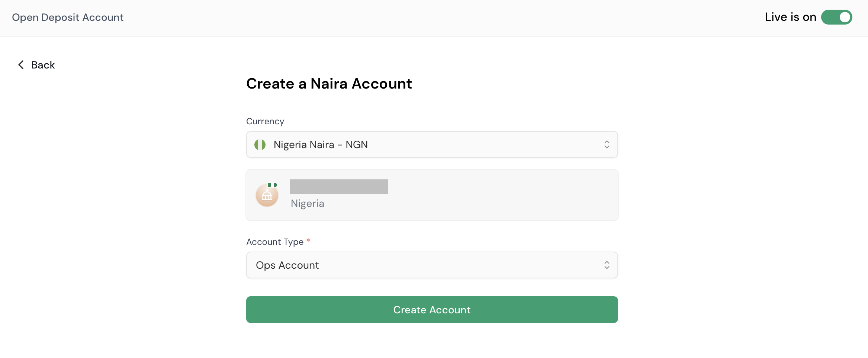Go back using the Back text link

click(x=43, y=65)
